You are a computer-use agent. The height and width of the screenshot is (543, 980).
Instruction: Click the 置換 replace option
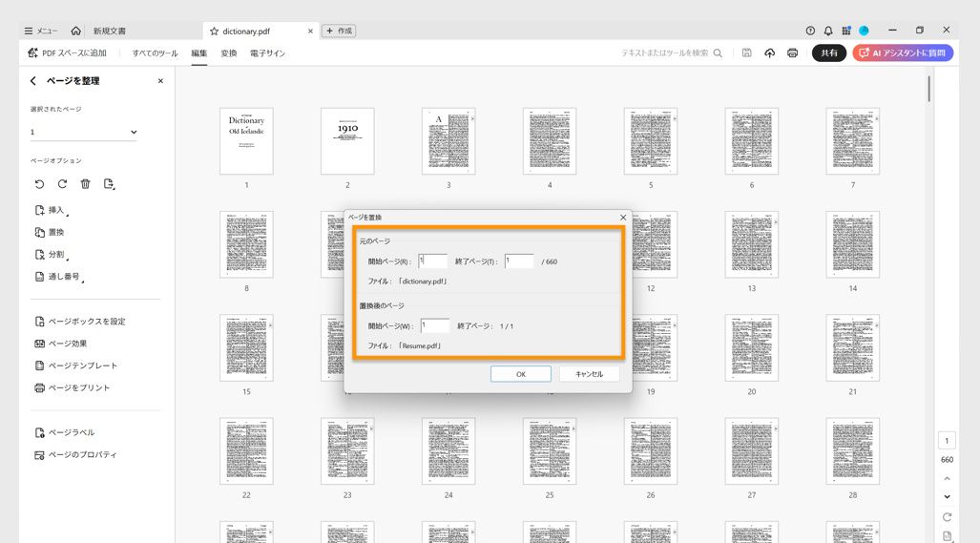[x=50, y=232]
